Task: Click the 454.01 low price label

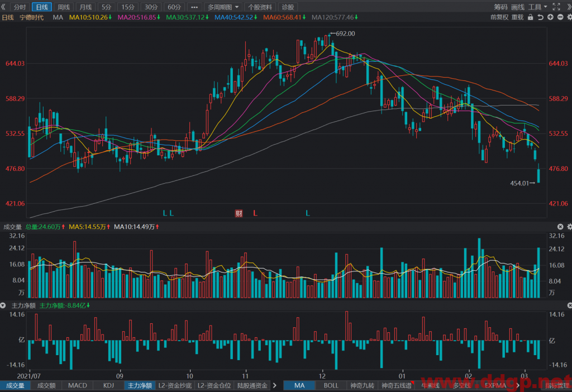Action: point(519,183)
